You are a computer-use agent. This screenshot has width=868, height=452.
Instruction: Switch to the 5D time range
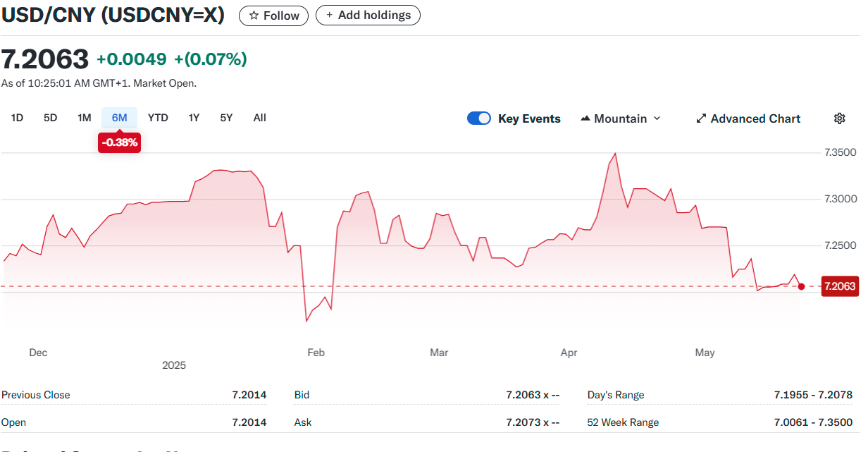click(51, 118)
